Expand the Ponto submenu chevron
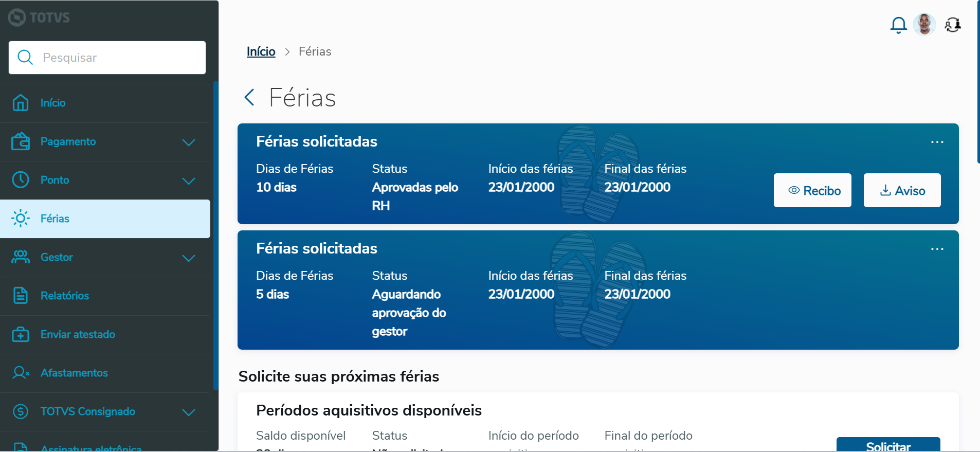Screen dimensions: 980x452 (x=189, y=180)
